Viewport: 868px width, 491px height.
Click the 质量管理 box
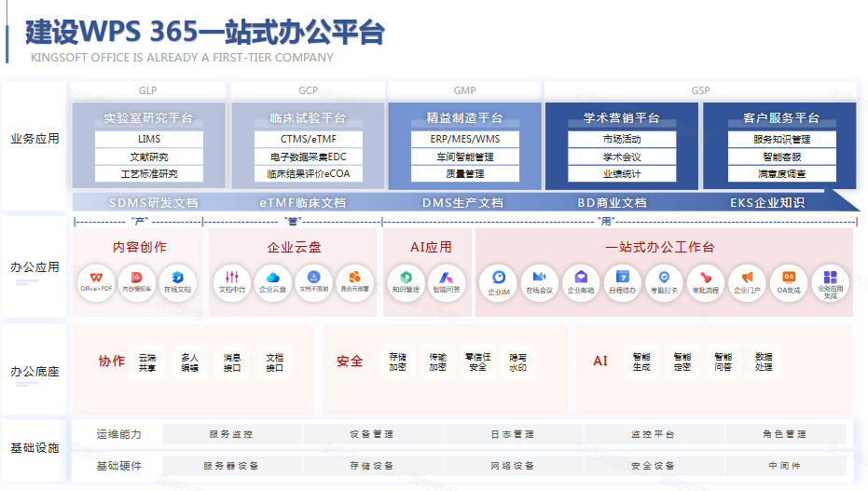pos(465,173)
